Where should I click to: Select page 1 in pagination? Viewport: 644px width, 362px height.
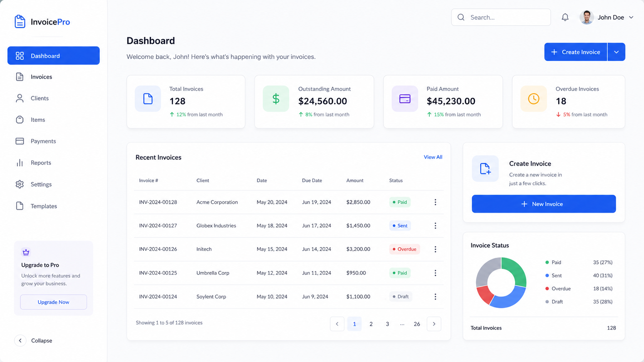[x=354, y=324]
